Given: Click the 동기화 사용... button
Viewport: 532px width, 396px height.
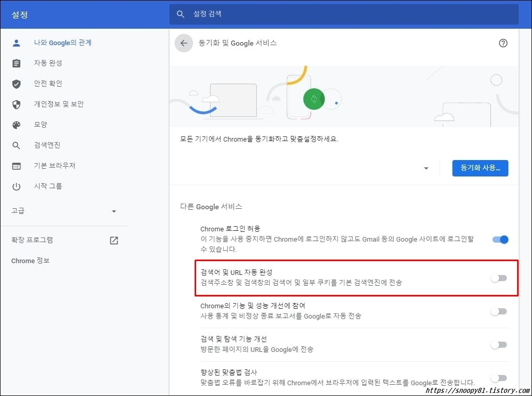Looking at the screenshot, I should click(x=480, y=168).
